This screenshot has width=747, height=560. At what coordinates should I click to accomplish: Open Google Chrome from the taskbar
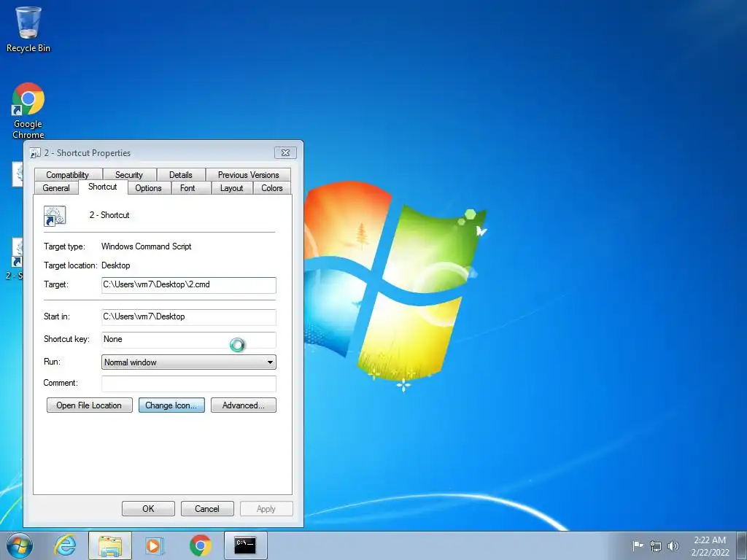[200, 545]
